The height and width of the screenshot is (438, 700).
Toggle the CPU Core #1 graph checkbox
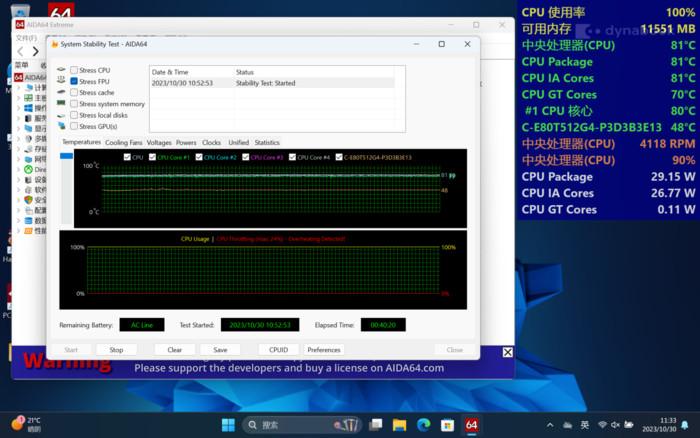[x=153, y=157]
